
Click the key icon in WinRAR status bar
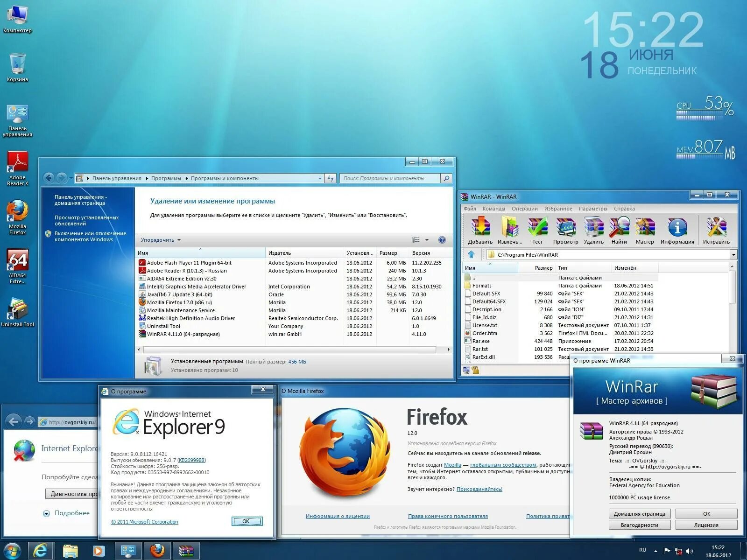pos(475,370)
